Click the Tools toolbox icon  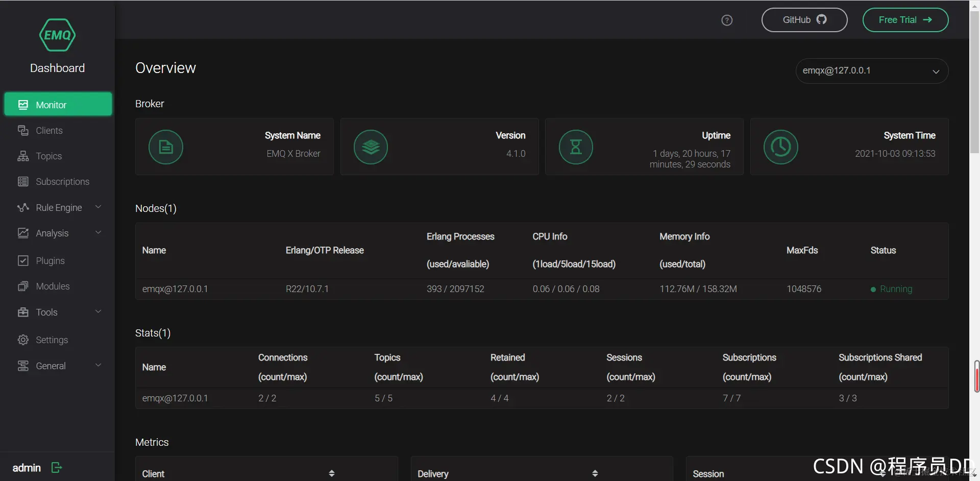(x=23, y=312)
